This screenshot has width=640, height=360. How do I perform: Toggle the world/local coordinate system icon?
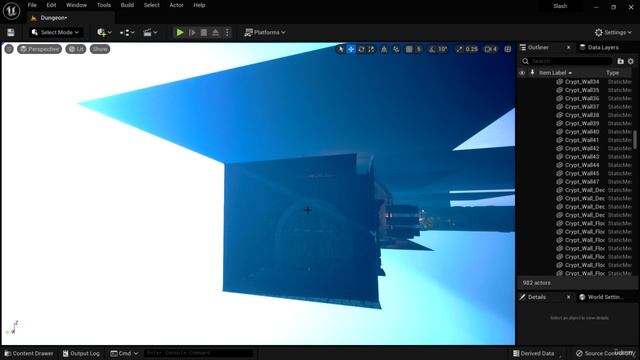(384, 49)
